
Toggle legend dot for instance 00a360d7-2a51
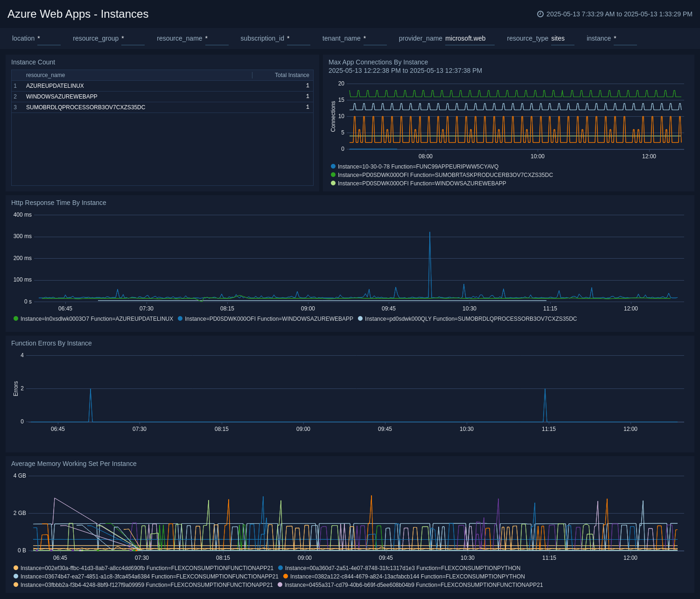pyautogui.click(x=280, y=568)
